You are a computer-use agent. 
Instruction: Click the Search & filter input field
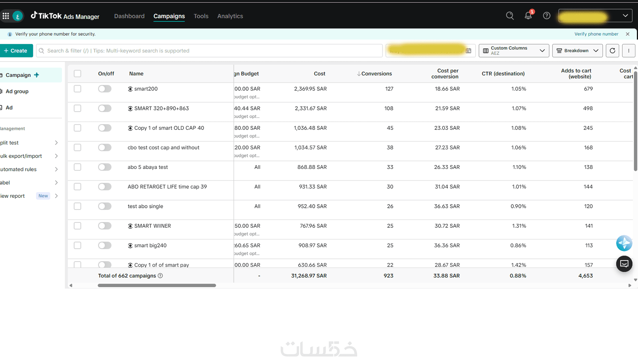(x=209, y=51)
